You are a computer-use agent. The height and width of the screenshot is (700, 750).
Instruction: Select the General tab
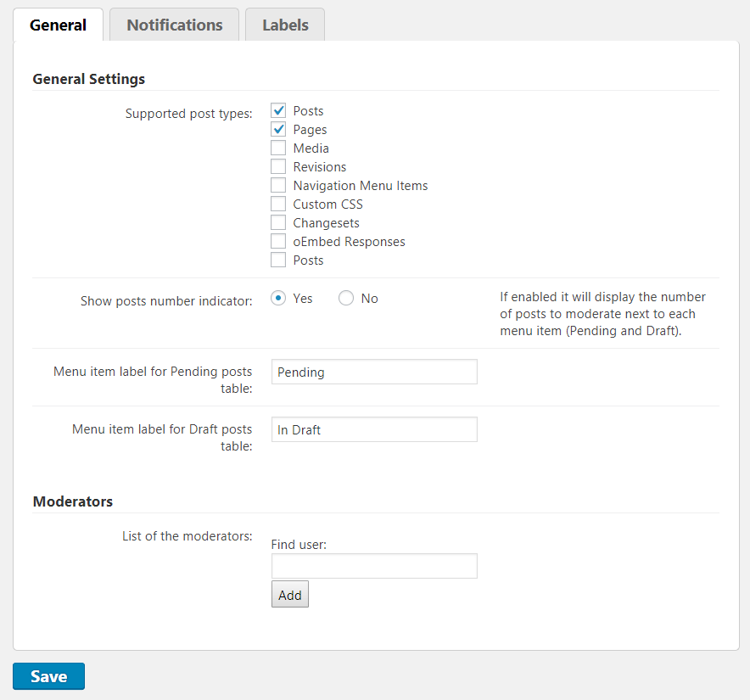click(x=58, y=25)
